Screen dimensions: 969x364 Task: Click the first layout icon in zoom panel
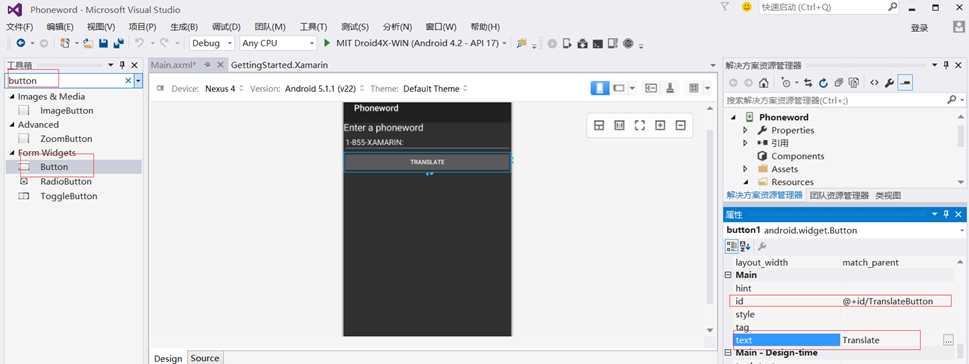pyautogui.click(x=599, y=125)
